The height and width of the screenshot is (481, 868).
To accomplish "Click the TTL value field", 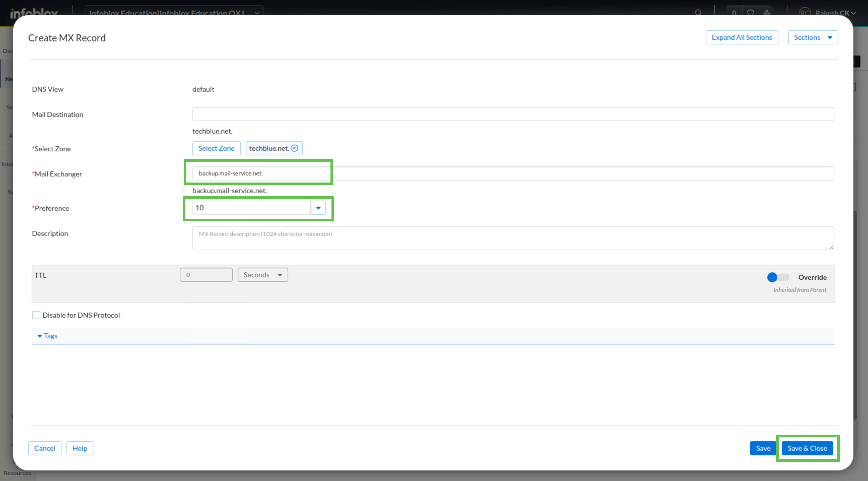I will (x=206, y=275).
